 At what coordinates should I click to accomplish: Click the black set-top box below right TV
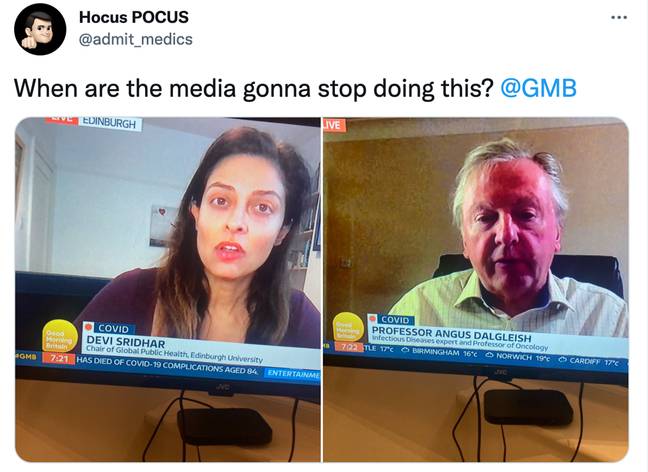(x=528, y=407)
